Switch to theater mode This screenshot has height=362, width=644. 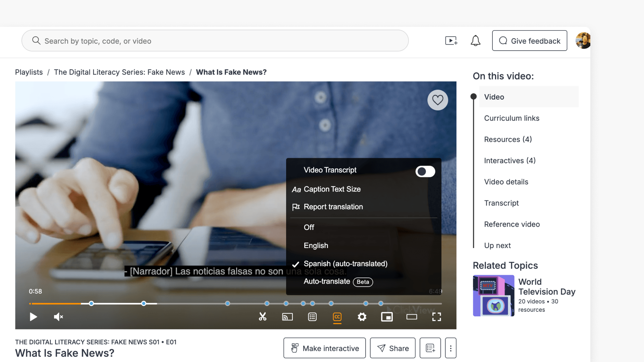pyautogui.click(x=412, y=317)
